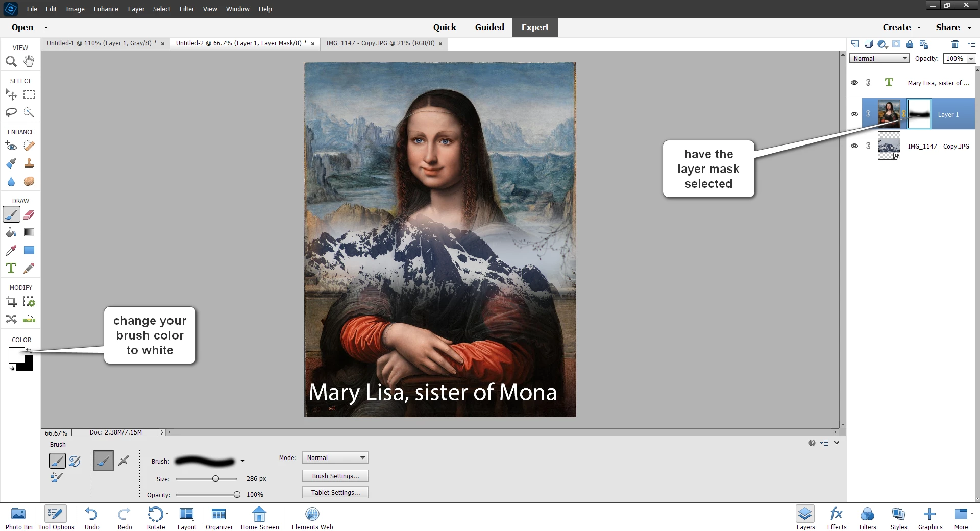Screen dimensions: 980x531
Task: Create a new layer in Layers panel
Action: click(855, 44)
